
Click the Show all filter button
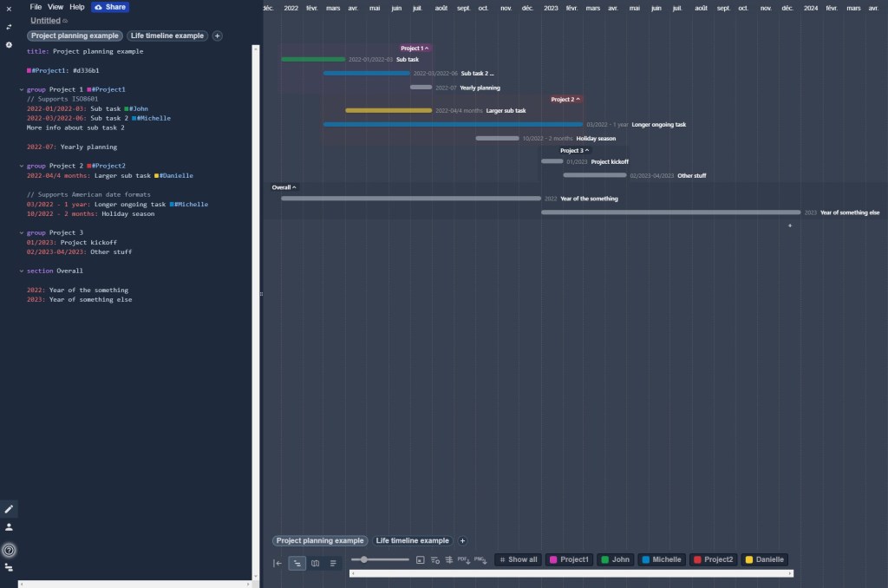518,559
